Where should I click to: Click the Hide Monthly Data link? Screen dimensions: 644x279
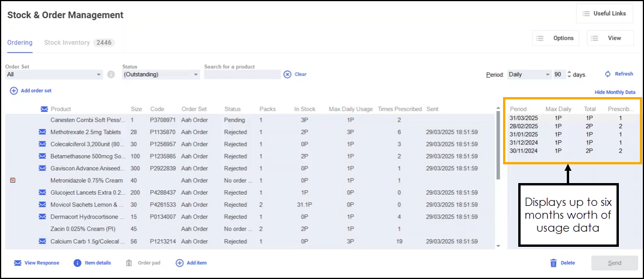tap(615, 92)
